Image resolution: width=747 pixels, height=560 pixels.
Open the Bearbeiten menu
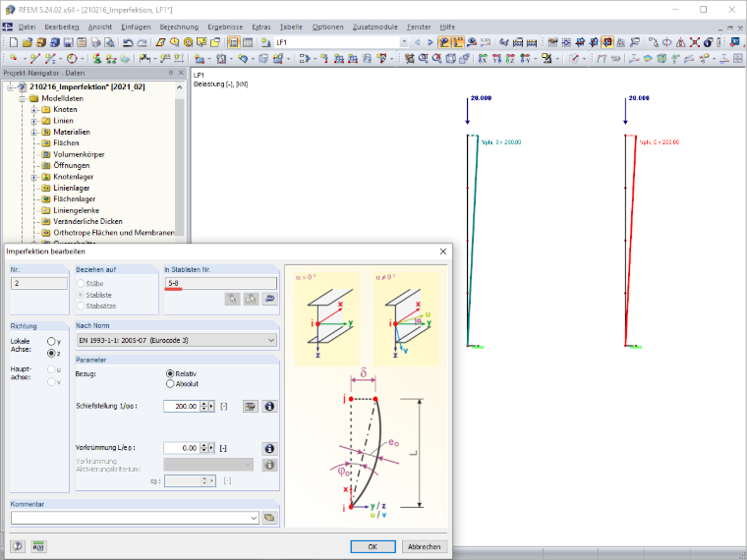[62, 28]
